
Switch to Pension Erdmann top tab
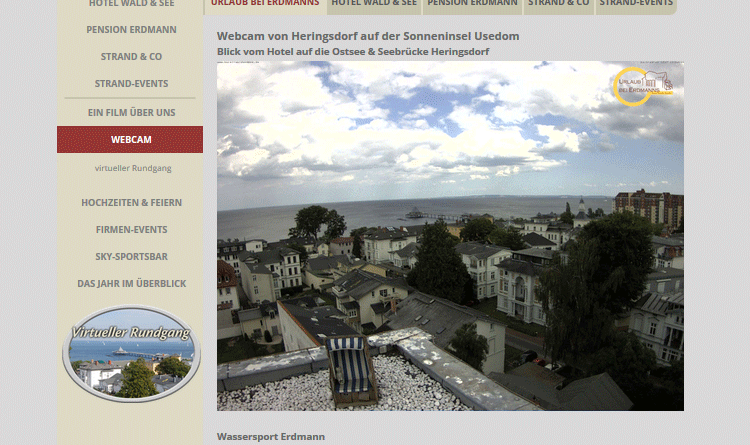pos(472,4)
